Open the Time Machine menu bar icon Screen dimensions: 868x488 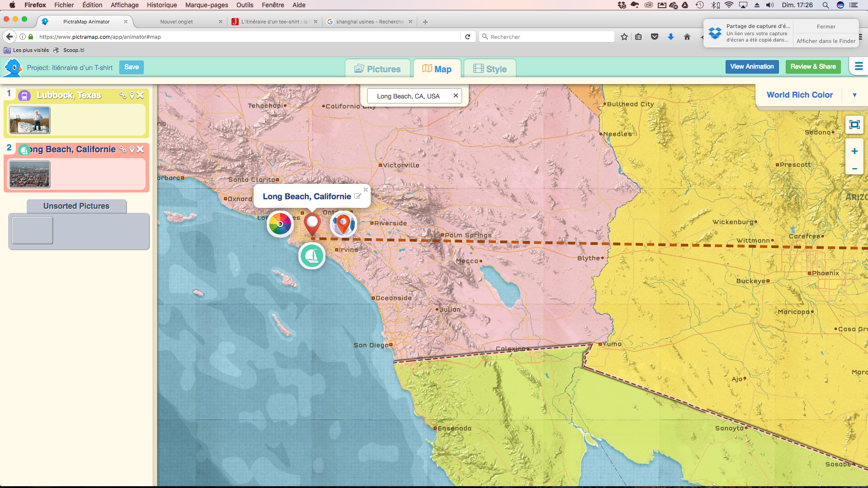pos(700,5)
